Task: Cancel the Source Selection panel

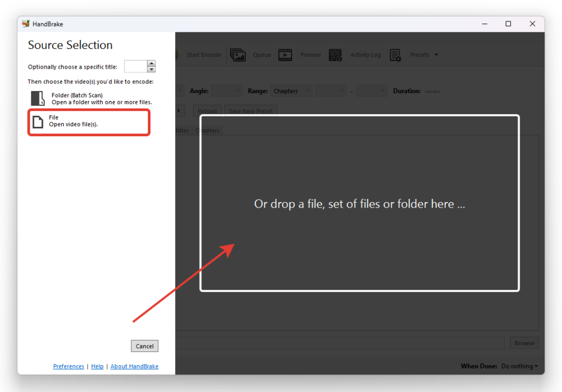Action: [x=144, y=346]
